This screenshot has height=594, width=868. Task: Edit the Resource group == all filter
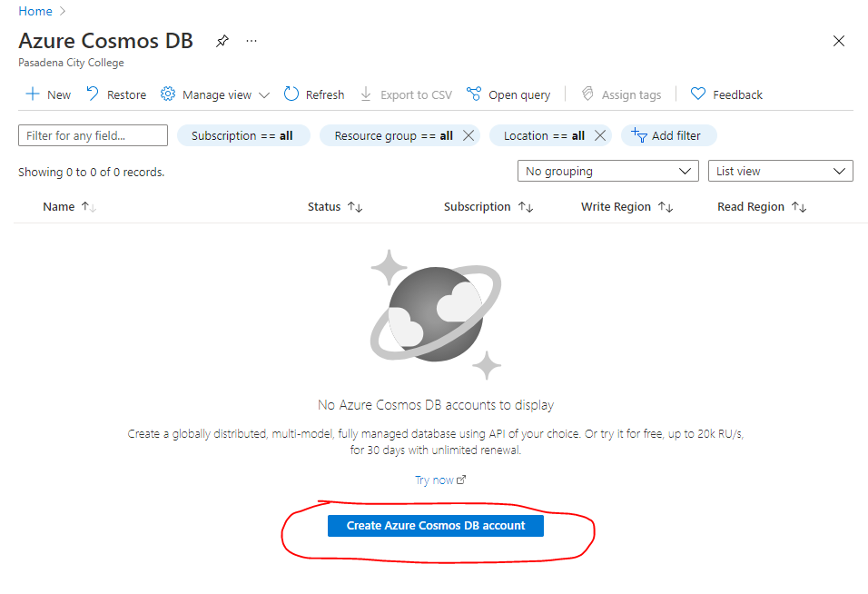393,135
